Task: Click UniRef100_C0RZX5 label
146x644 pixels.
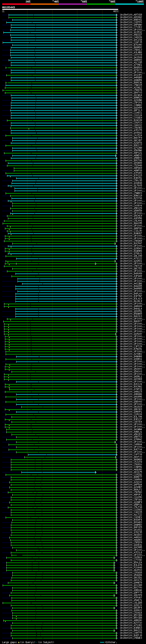Action: click(131, 512)
